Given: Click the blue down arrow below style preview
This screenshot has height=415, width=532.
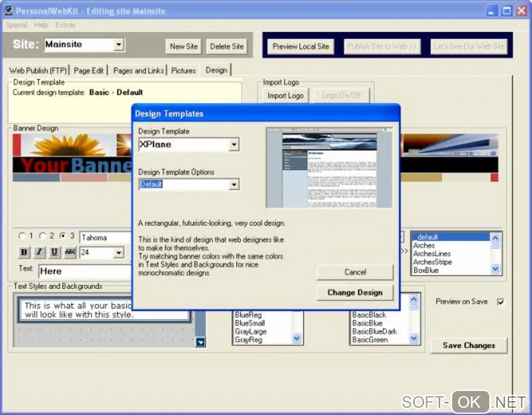Looking at the screenshot, I should click(x=200, y=342).
